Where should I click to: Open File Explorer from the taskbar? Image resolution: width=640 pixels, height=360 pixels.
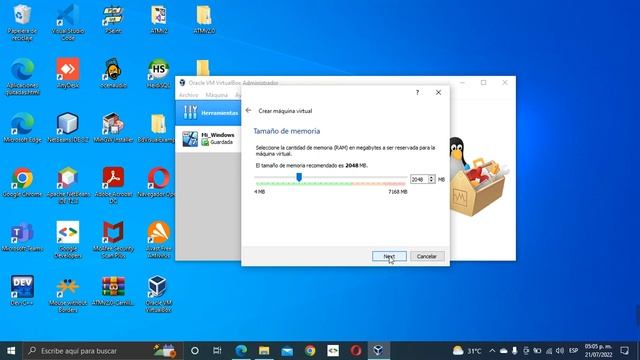coord(264,351)
